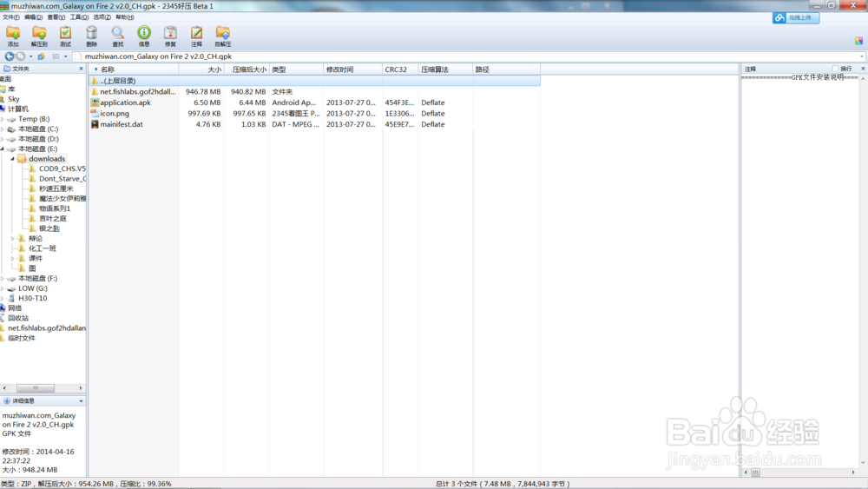Screen dimensions: 868x489
Task: Click the 自解压 (Self-extract) toolbar icon
Action: pos(222,36)
